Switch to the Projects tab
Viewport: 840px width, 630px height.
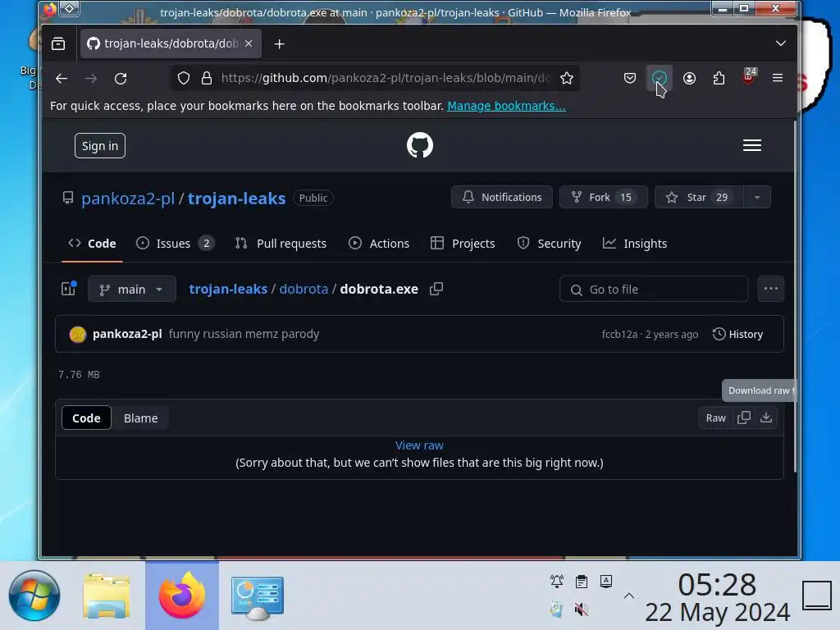tap(463, 243)
